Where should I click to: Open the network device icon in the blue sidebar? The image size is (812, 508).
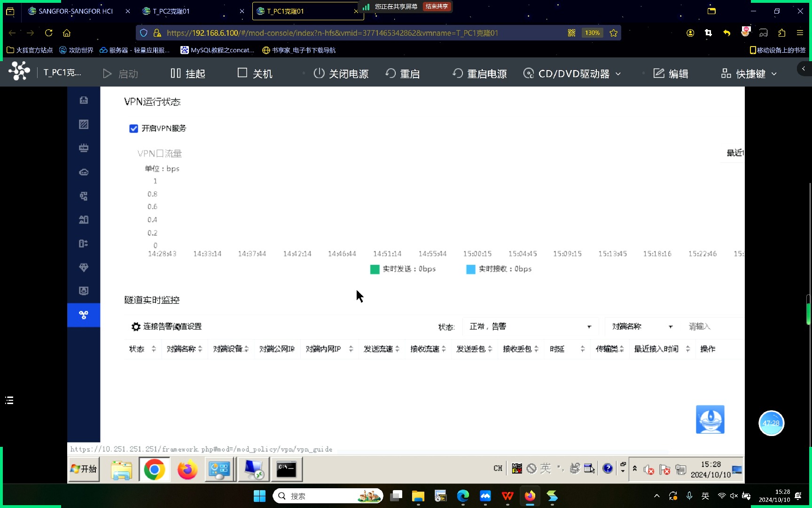point(84,148)
